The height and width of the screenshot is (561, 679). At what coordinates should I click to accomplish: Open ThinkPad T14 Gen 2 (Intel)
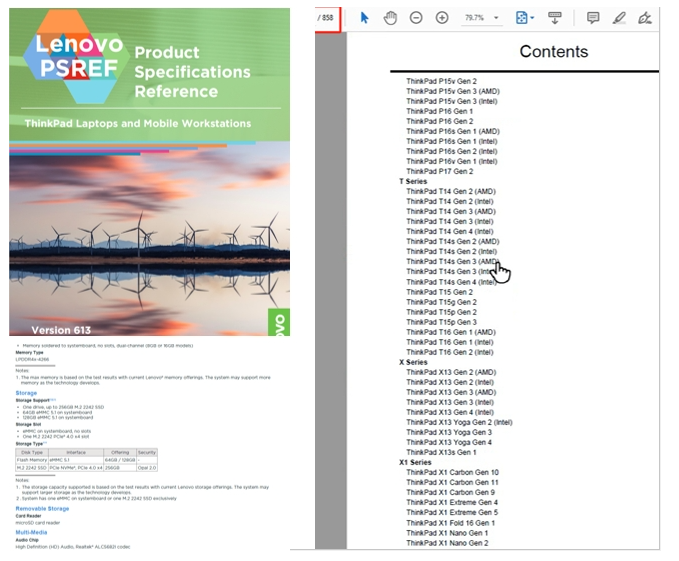click(449, 201)
